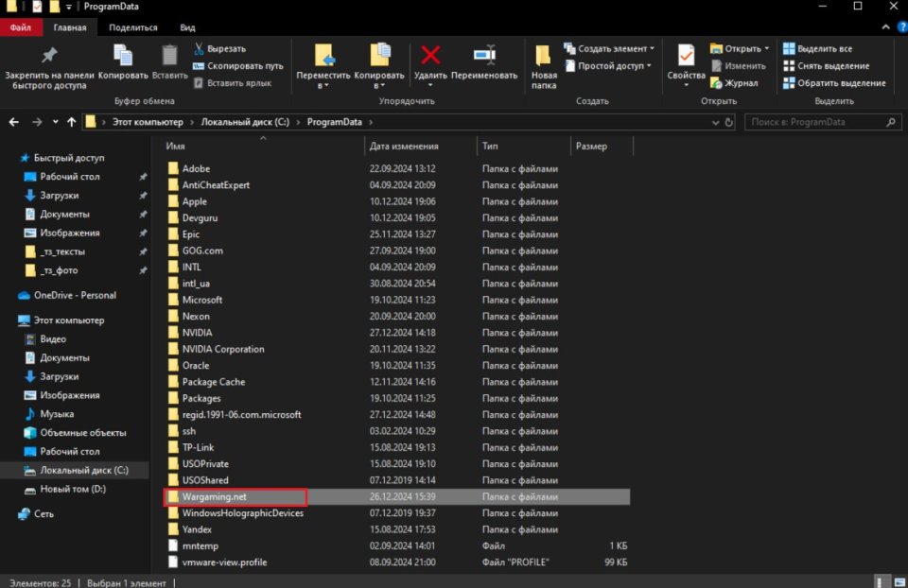Viewport: 908px width, 588px height.
Task: Create Новая папка
Action: 544,66
